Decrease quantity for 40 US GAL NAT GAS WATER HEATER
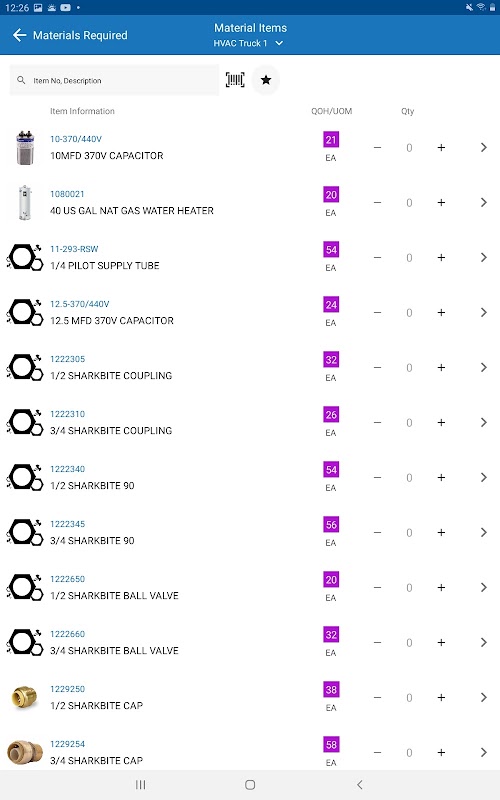This screenshot has width=500, height=800. tap(377, 203)
